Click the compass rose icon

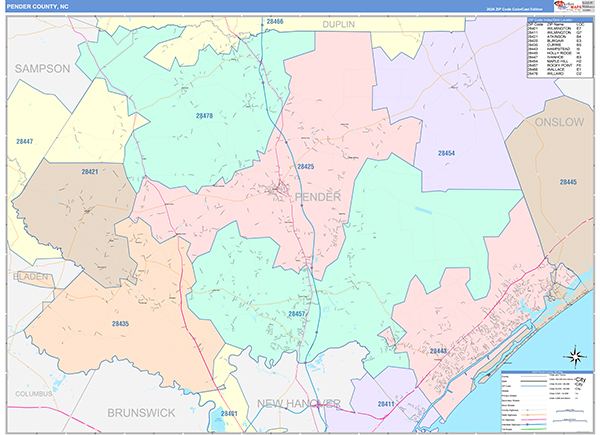point(575,356)
